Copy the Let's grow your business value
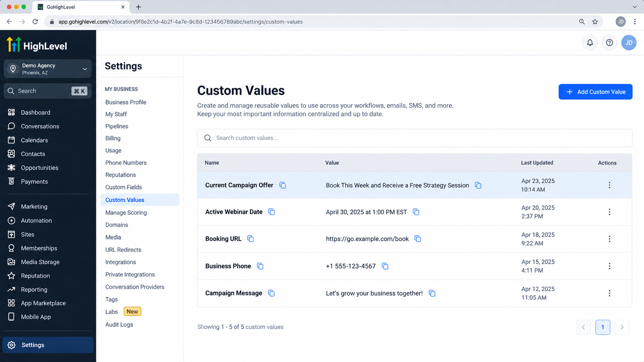 pos(432,293)
